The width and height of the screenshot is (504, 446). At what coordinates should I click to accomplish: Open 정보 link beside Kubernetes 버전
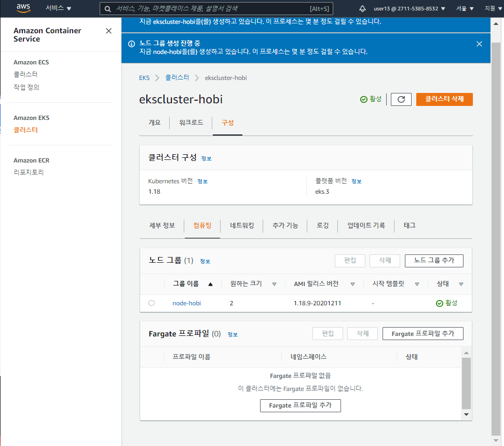[x=202, y=181]
